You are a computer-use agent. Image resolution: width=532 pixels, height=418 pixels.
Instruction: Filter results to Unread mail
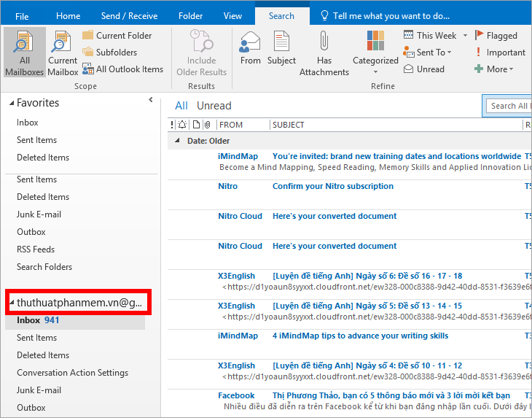tap(424, 69)
